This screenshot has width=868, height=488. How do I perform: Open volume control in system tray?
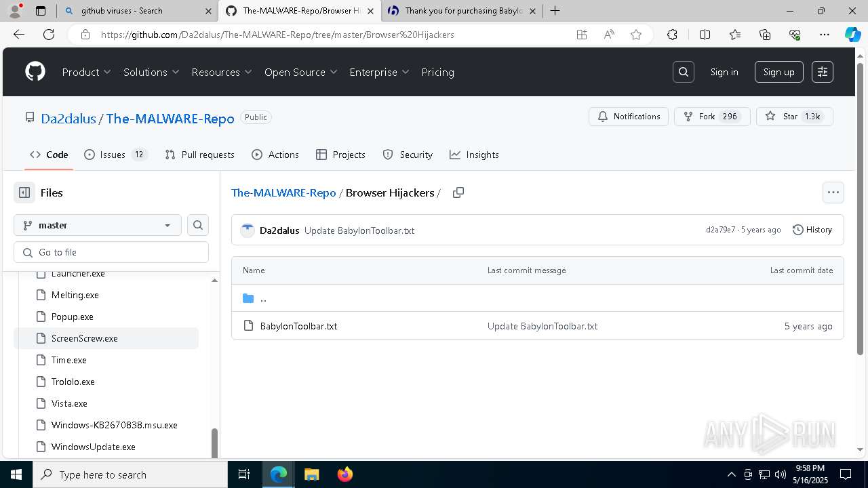781,474
